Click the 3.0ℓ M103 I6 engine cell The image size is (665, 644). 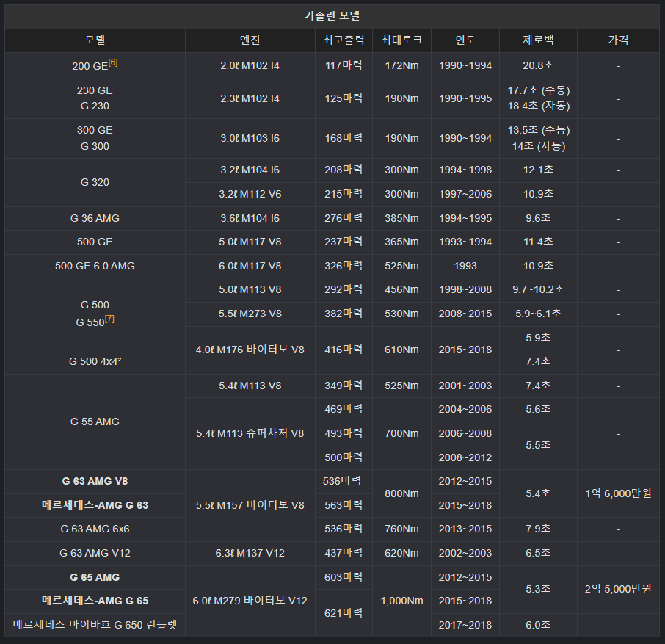pyautogui.click(x=250, y=138)
